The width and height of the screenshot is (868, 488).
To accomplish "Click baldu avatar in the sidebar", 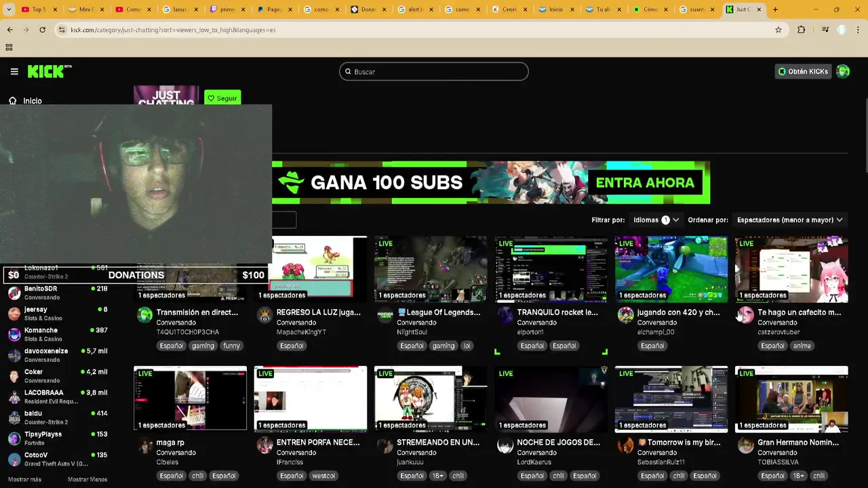I will point(14,418).
